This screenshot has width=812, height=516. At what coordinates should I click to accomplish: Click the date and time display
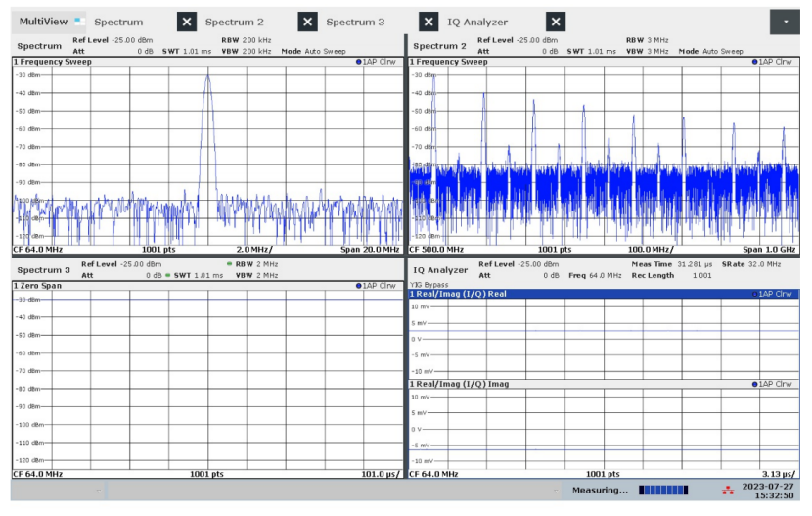click(x=767, y=491)
